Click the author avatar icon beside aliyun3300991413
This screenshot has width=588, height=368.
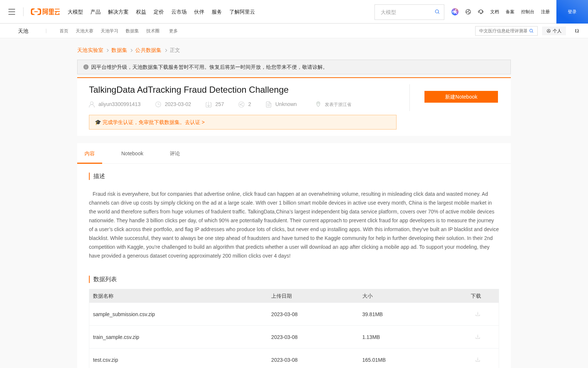[x=92, y=105]
